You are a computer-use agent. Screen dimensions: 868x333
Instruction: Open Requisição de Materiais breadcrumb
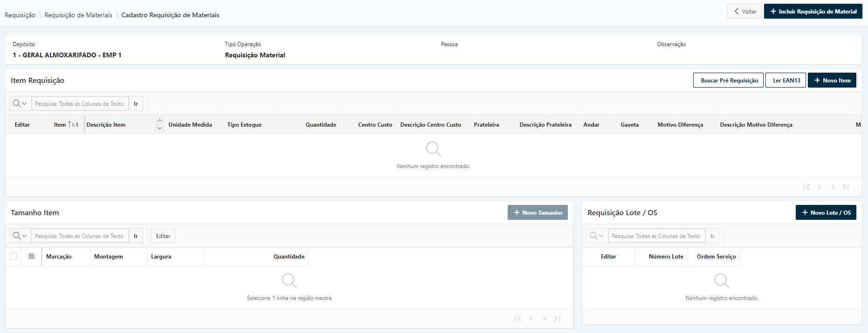click(x=78, y=15)
